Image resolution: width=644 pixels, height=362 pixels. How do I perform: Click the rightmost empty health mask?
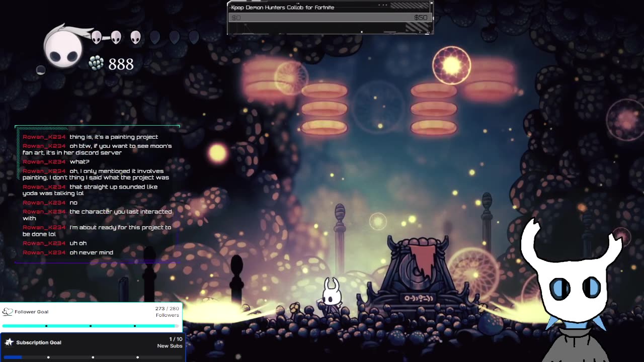click(193, 37)
